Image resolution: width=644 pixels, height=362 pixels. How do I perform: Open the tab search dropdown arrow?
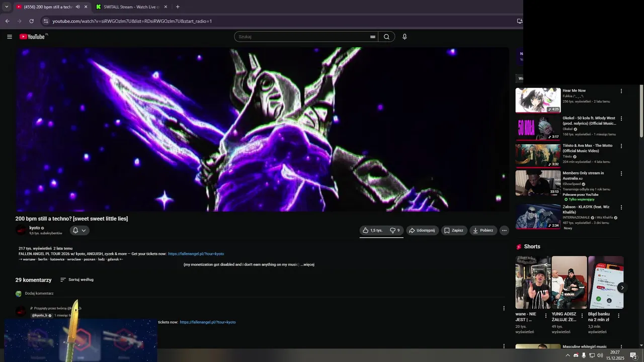coord(7,7)
